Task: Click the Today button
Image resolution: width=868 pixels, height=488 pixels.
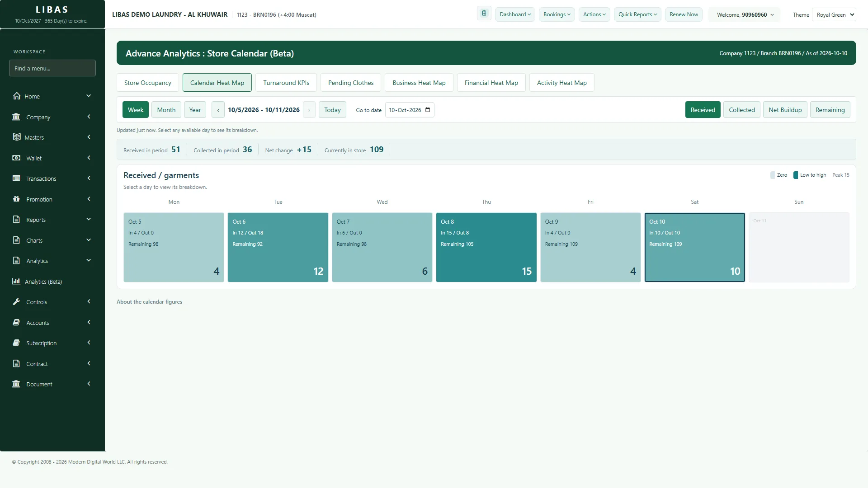Action: 332,110
